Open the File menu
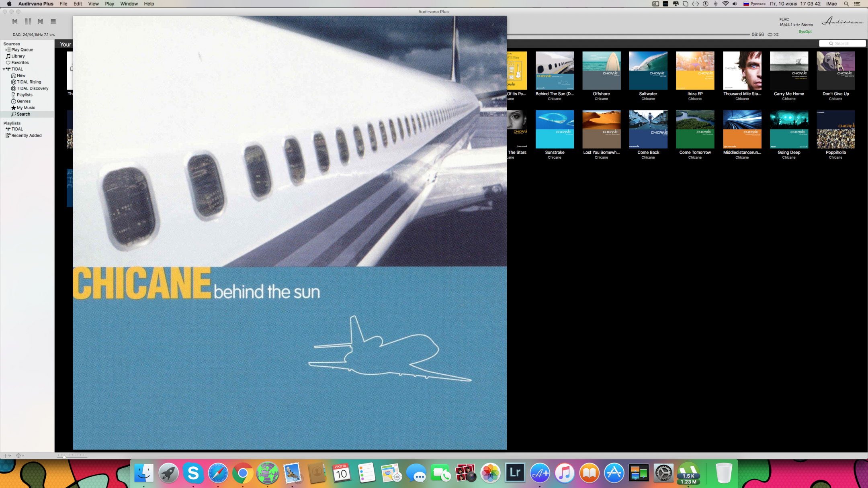868x488 pixels. (63, 4)
